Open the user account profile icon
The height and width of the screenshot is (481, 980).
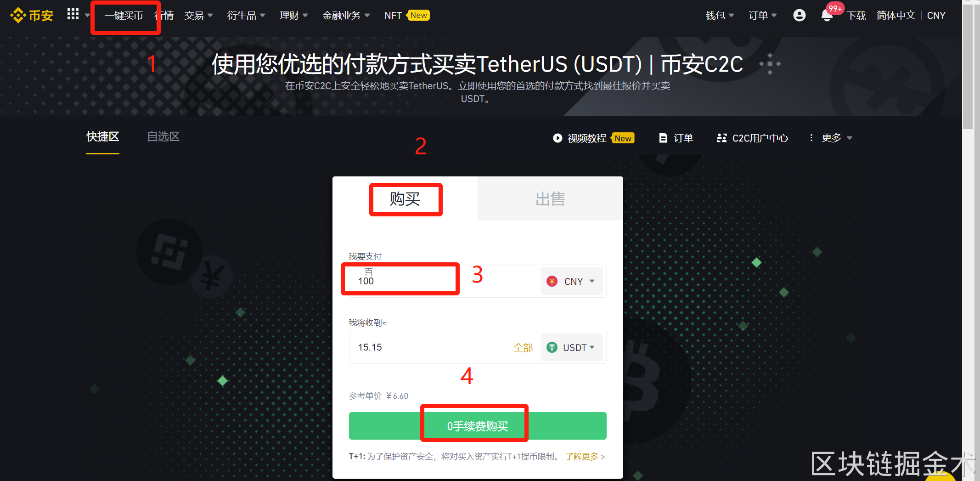tap(799, 15)
